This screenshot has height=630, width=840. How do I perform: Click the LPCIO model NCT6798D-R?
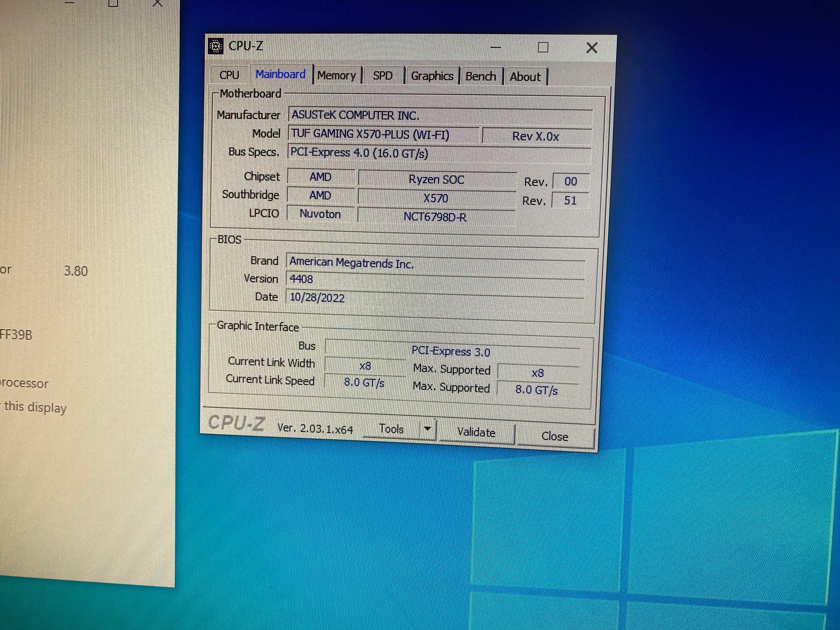(x=436, y=217)
